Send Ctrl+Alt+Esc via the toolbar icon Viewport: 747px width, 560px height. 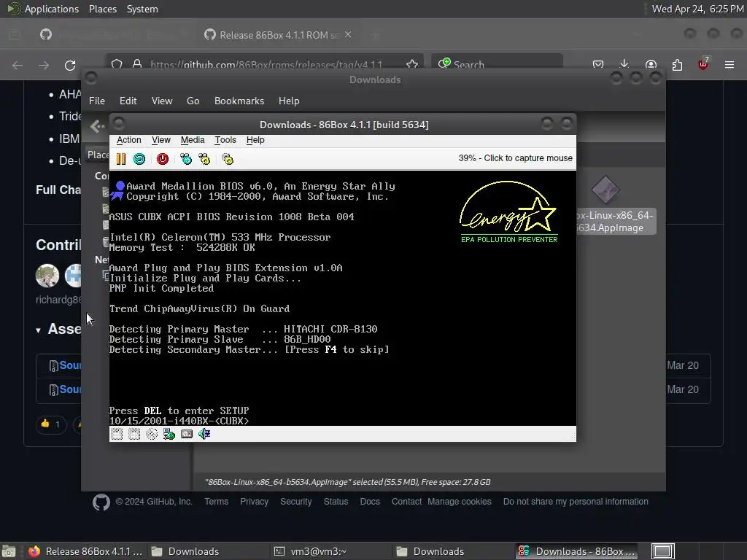204,159
